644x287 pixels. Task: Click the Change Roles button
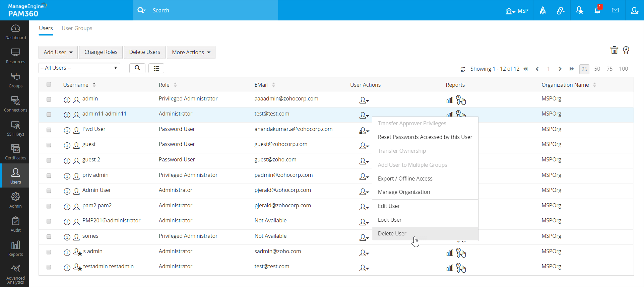coord(101,52)
